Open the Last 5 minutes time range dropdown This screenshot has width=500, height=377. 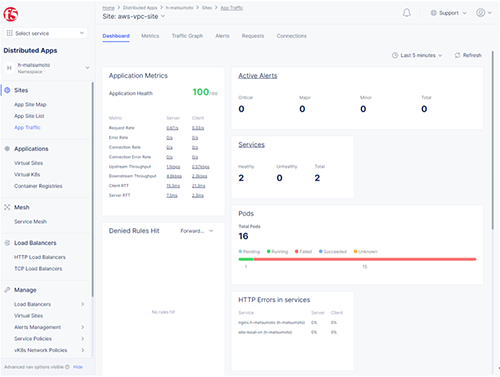coord(417,55)
